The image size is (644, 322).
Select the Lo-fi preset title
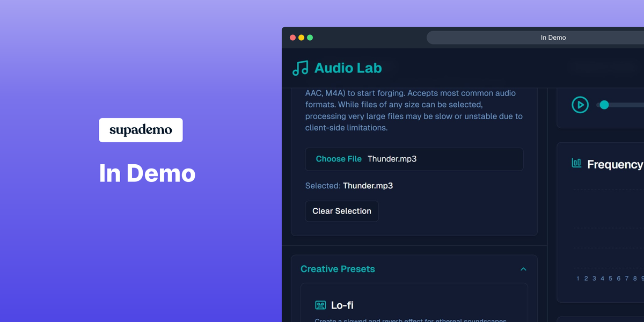(x=342, y=305)
